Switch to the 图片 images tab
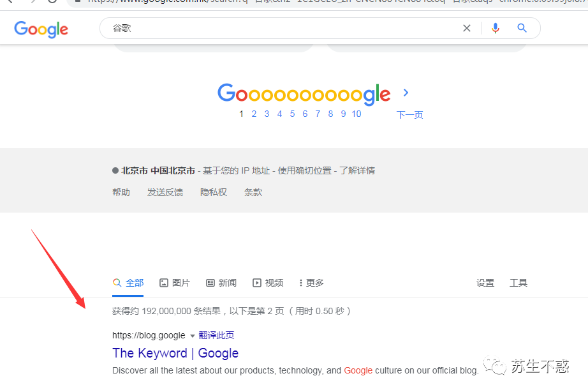 point(175,283)
